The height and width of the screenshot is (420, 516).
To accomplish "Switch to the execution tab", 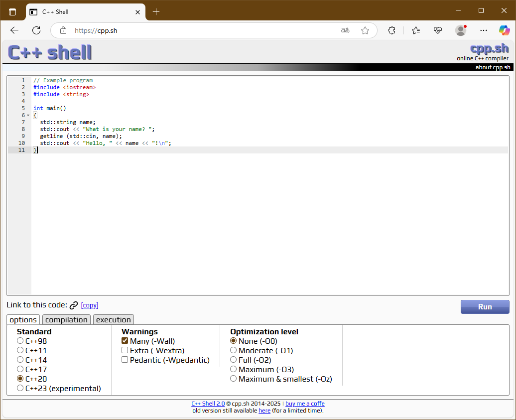I will click(113, 319).
